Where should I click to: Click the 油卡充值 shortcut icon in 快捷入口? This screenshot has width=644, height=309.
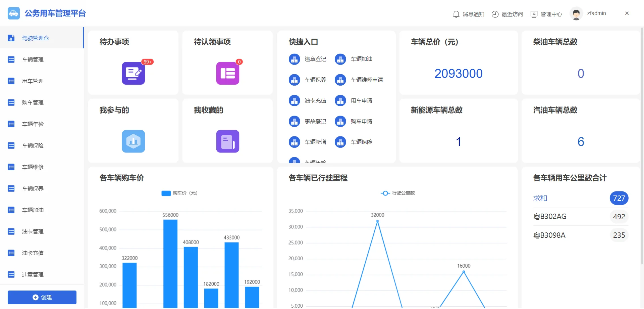point(294,101)
